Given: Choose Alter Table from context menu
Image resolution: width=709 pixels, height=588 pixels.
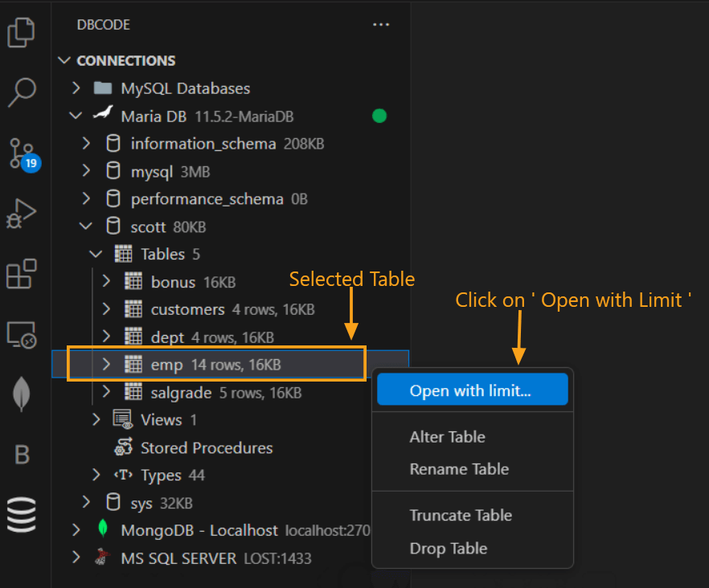Looking at the screenshot, I should [x=473, y=437].
